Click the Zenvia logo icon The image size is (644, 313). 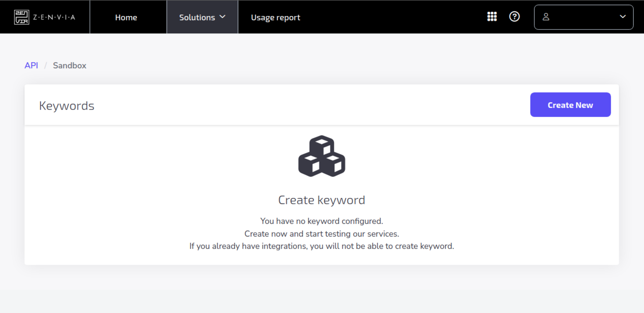[21, 17]
